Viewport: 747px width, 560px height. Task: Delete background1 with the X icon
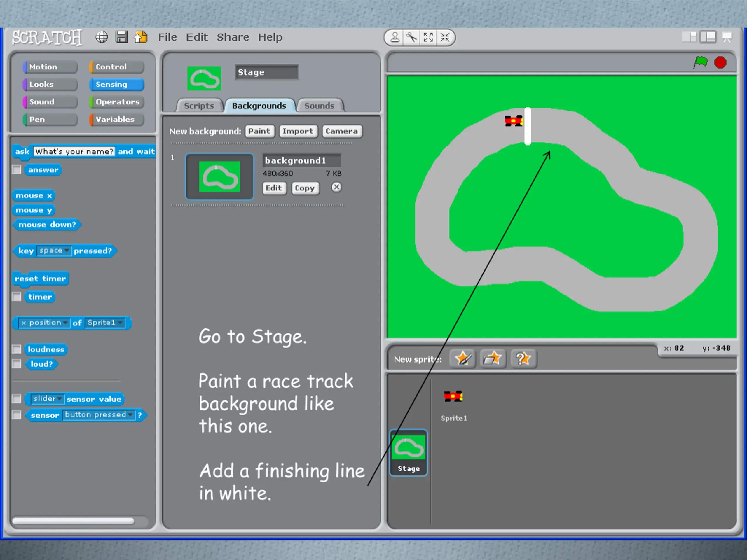coord(336,187)
